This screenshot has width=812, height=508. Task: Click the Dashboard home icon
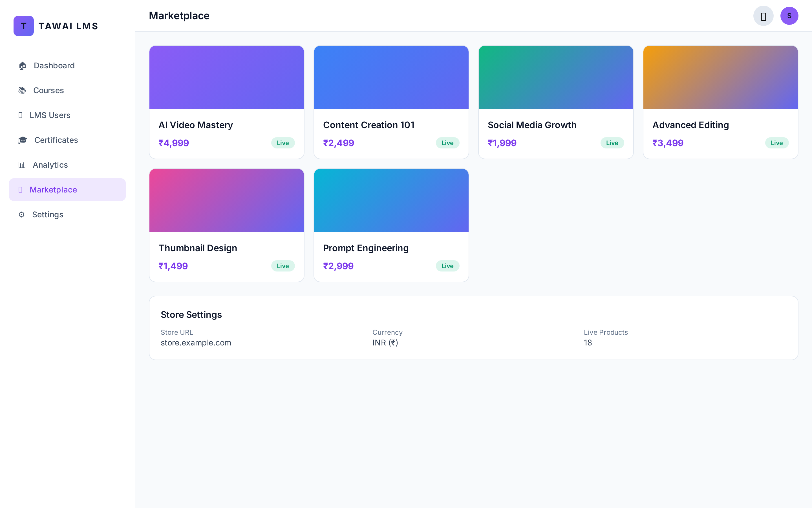[23, 65]
